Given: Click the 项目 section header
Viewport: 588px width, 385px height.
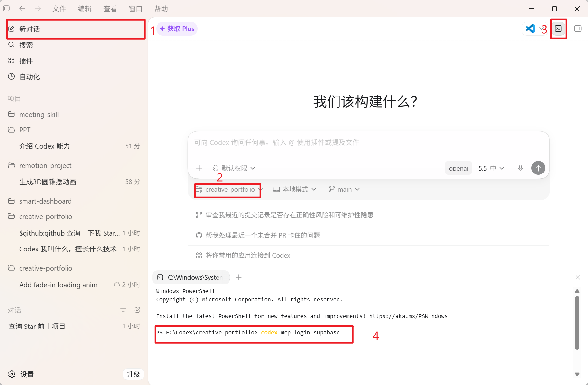Looking at the screenshot, I should tap(14, 98).
